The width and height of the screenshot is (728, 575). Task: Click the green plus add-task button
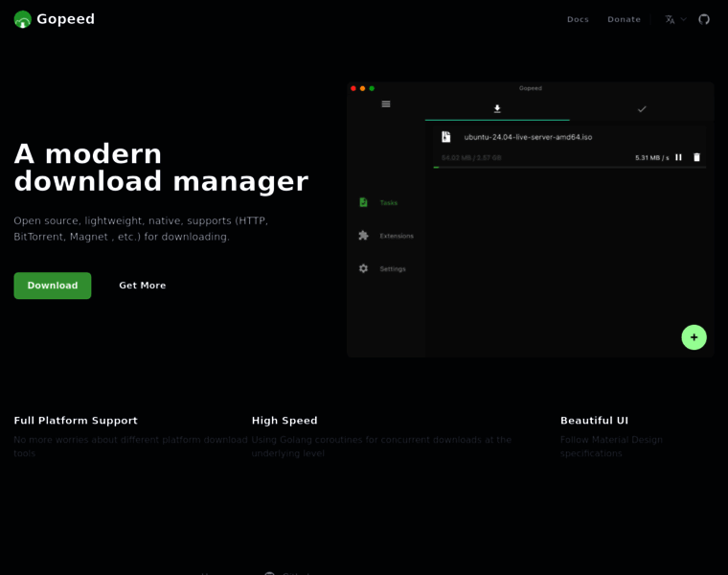click(694, 337)
